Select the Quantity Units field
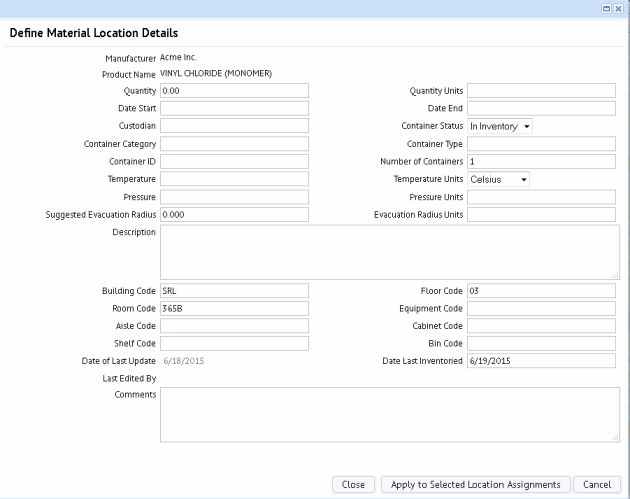The height and width of the screenshot is (499, 630). [x=541, y=90]
